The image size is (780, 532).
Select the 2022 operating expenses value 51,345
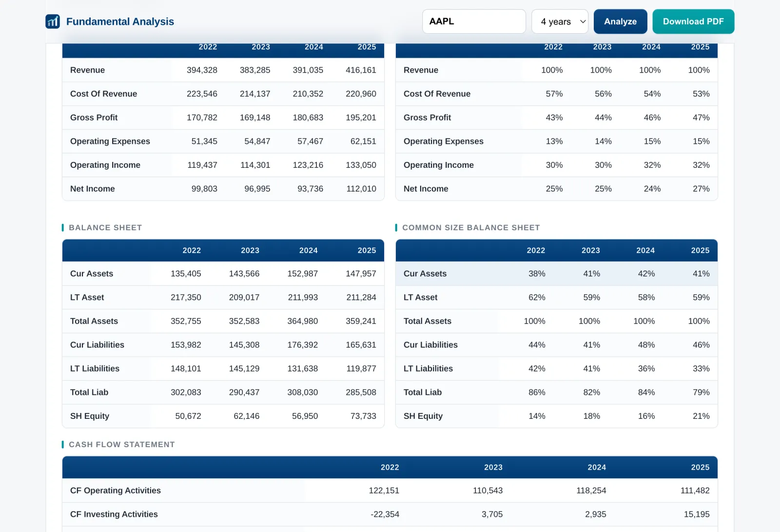(x=204, y=141)
